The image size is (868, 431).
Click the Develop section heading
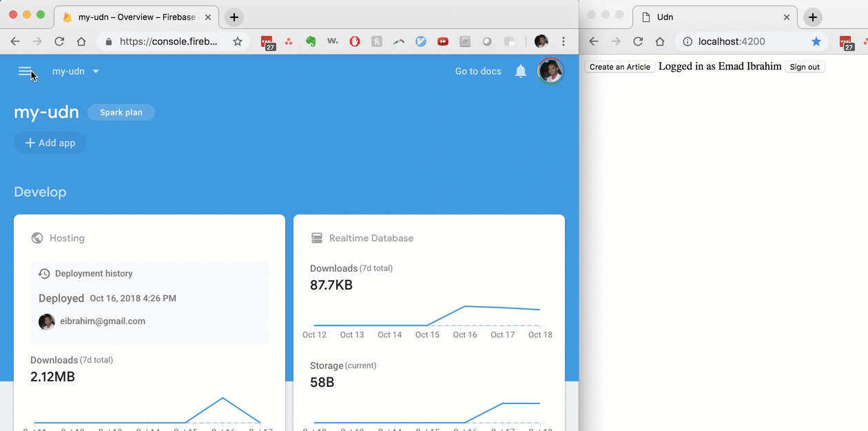(x=40, y=192)
